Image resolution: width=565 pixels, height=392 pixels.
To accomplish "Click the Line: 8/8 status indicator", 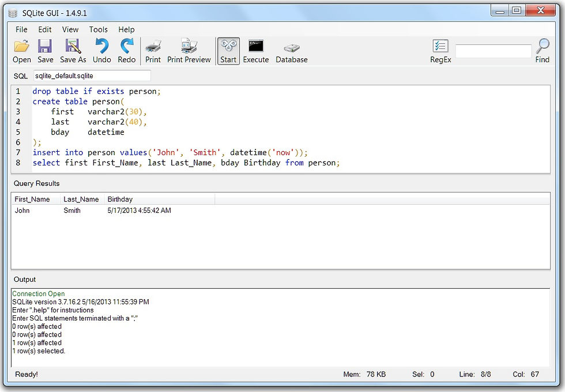I will coord(475,374).
